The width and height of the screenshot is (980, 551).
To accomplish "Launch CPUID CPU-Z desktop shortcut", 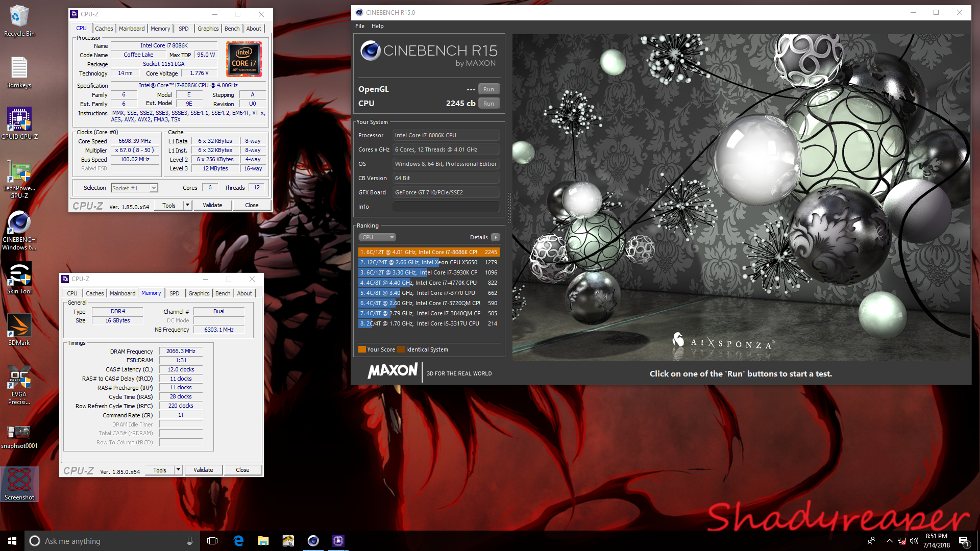I will coord(19,123).
